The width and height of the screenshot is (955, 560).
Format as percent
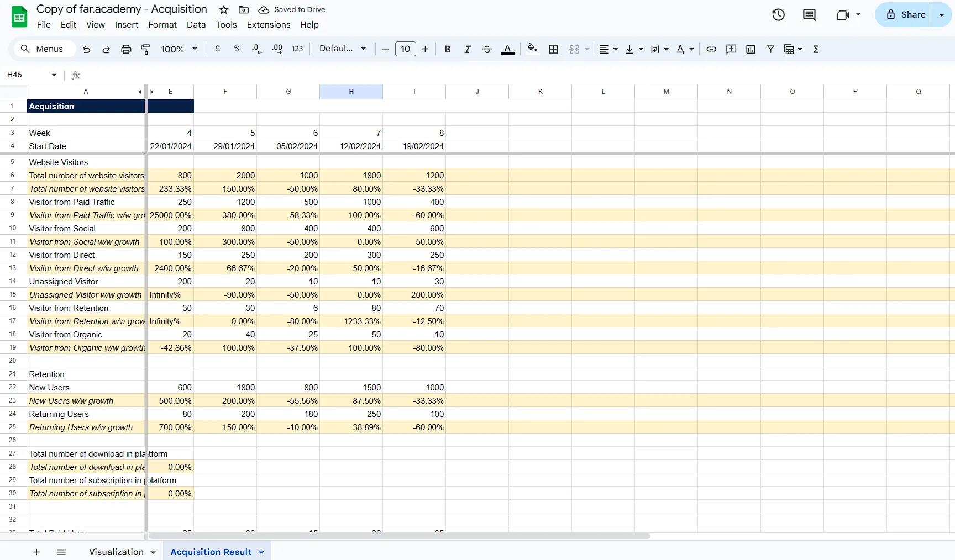pos(237,49)
